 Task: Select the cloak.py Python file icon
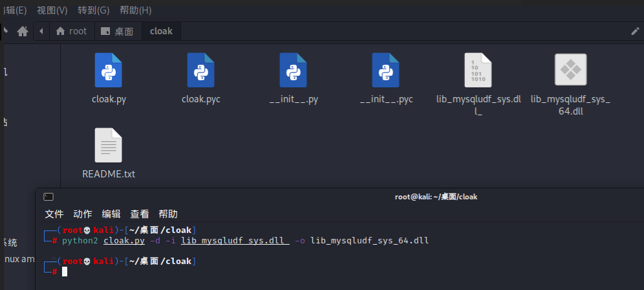pyautogui.click(x=109, y=71)
